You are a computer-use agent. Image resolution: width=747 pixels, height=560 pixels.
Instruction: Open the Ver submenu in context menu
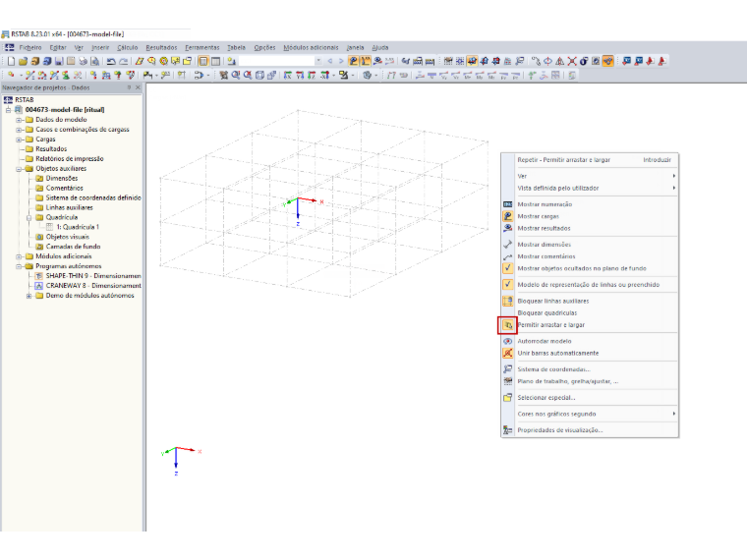[x=590, y=176]
